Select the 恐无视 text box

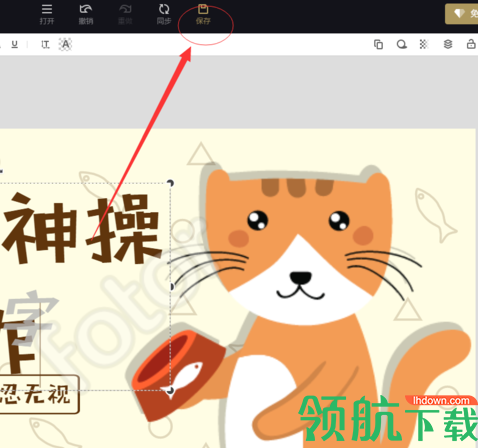pyautogui.click(x=39, y=394)
